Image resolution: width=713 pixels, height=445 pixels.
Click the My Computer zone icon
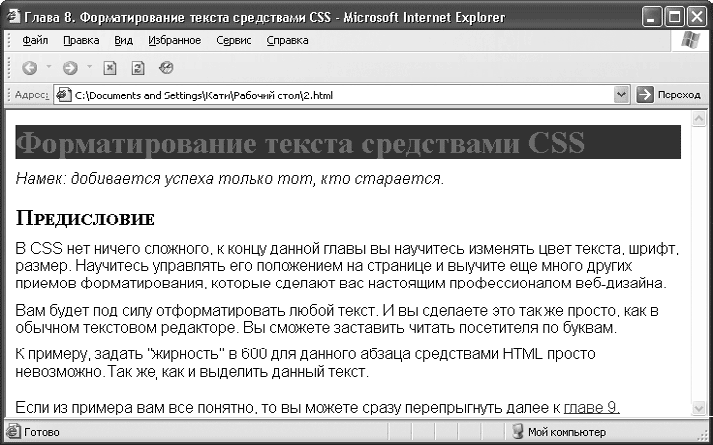click(518, 432)
